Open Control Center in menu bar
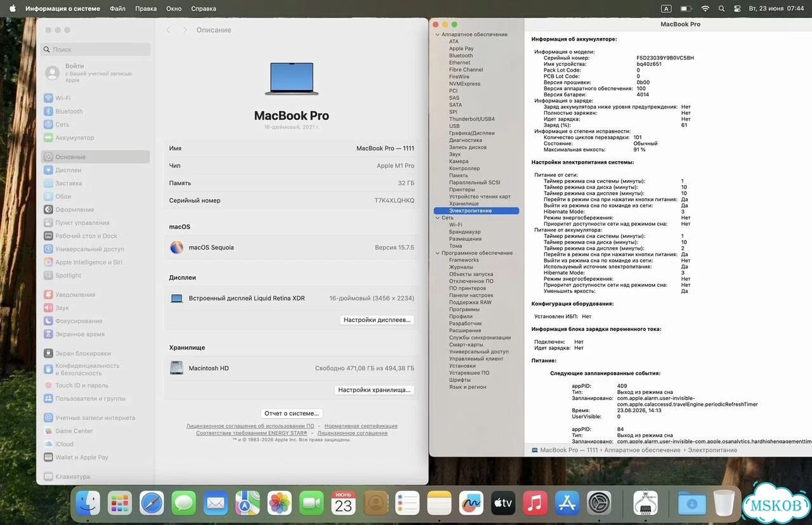The width and height of the screenshot is (812, 525). coord(737,9)
